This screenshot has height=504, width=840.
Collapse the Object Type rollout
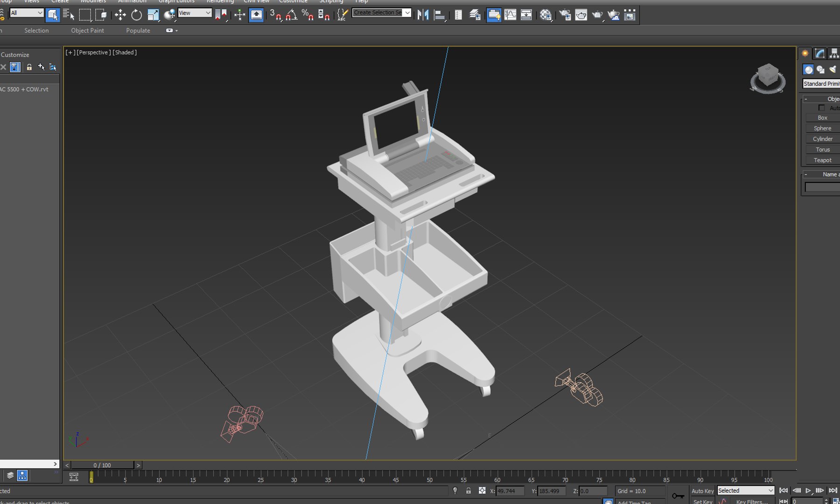click(x=806, y=99)
